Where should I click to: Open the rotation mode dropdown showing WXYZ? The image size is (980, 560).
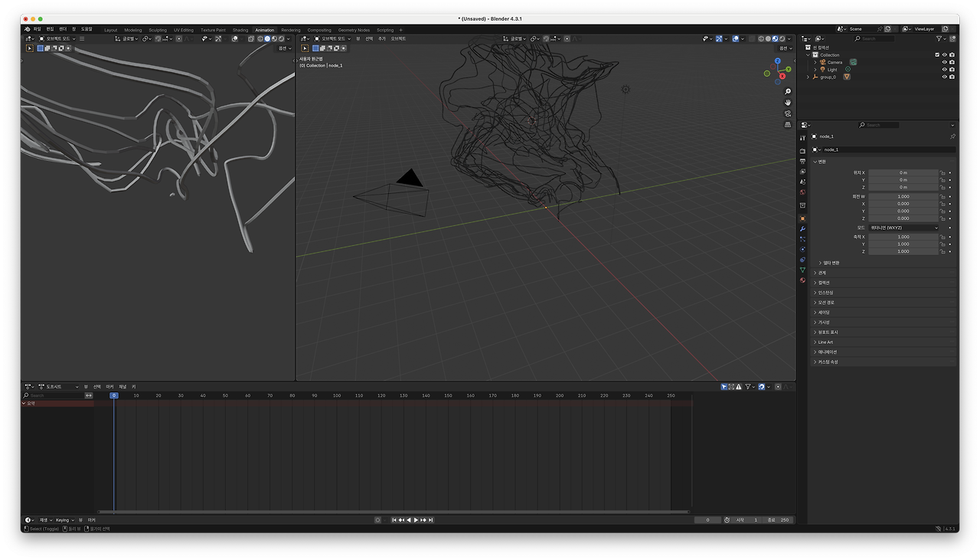click(x=903, y=228)
